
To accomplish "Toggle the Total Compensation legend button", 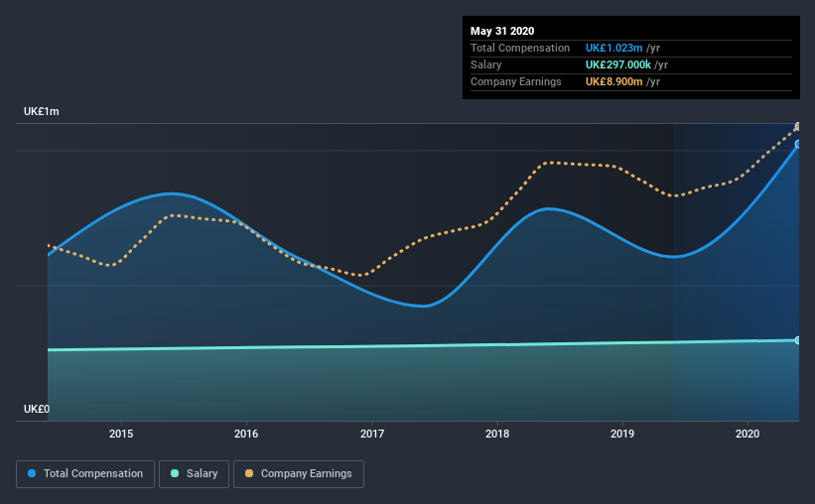I will (x=85, y=474).
